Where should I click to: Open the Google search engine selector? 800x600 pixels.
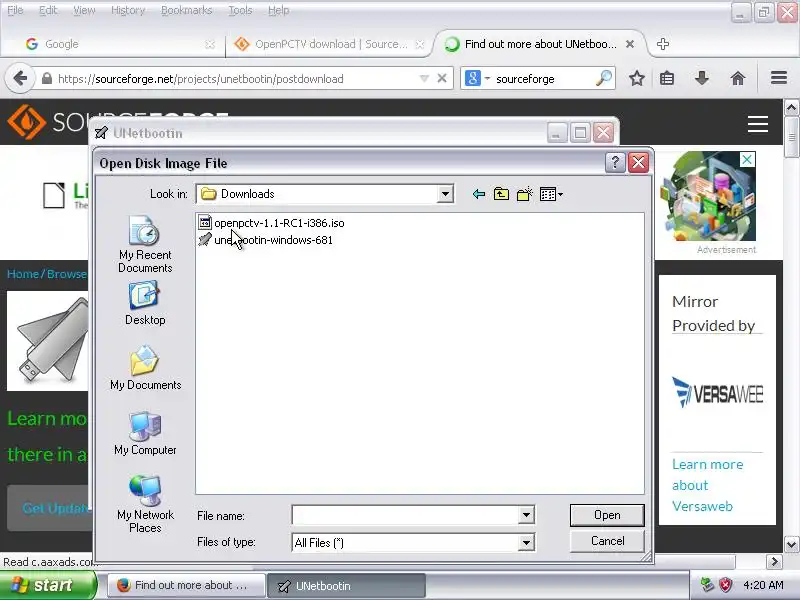[477, 79]
